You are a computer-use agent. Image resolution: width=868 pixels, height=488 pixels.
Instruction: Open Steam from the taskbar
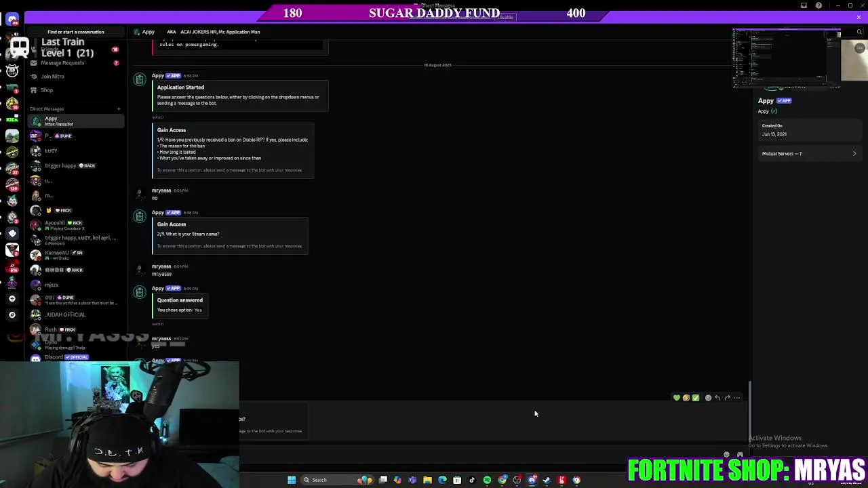point(547,480)
